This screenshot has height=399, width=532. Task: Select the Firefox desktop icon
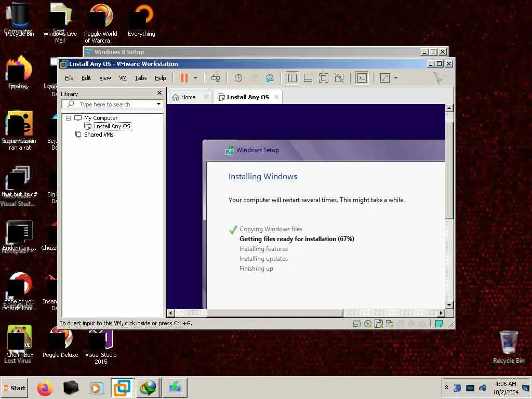[20, 73]
